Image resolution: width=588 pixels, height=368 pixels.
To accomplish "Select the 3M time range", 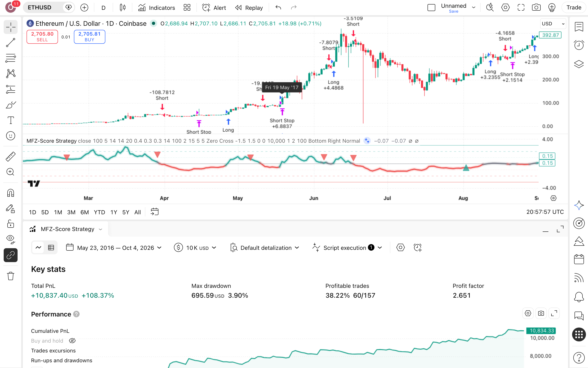I will pos(71,212).
